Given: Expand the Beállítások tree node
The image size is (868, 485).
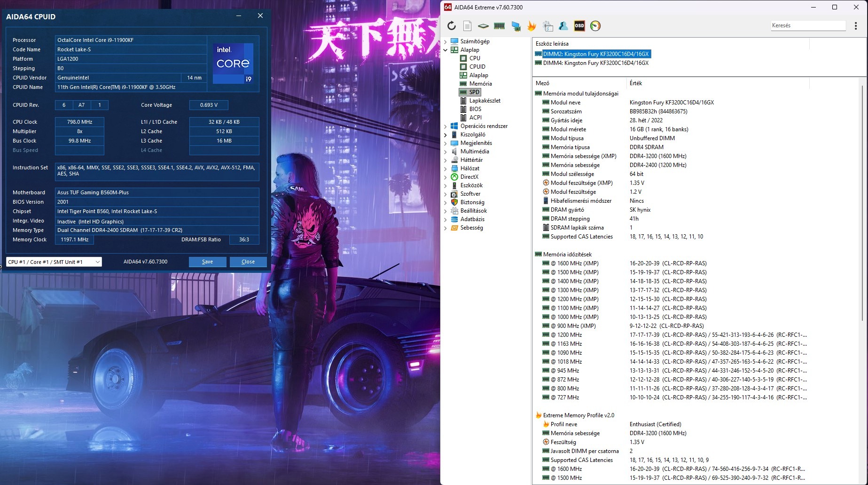Looking at the screenshot, I should tap(446, 211).
